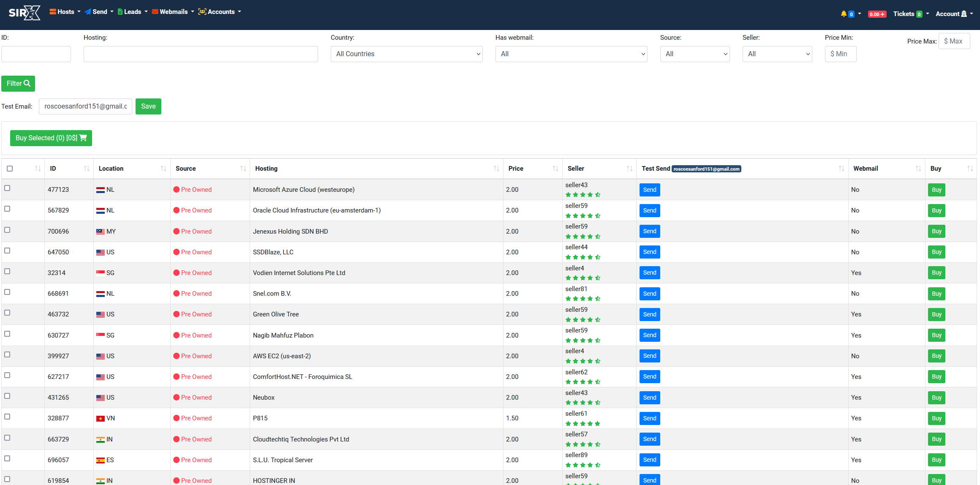
Task: Sort table by ID column arrows
Action: pyautogui.click(x=87, y=169)
